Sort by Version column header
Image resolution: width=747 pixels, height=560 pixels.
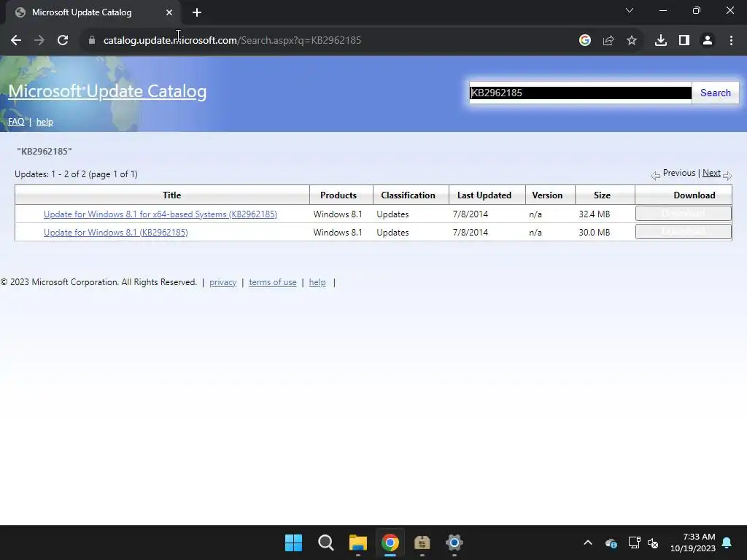[x=547, y=195]
